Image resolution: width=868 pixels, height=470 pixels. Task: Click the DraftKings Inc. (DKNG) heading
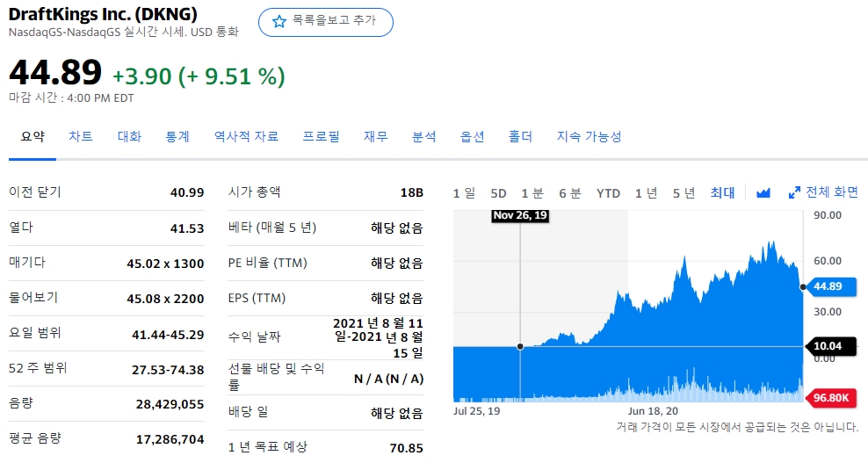[103, 14]
